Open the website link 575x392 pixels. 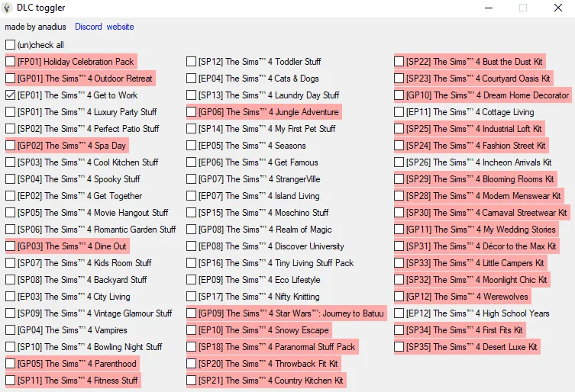pyautogui.click(x=121, y=27)
